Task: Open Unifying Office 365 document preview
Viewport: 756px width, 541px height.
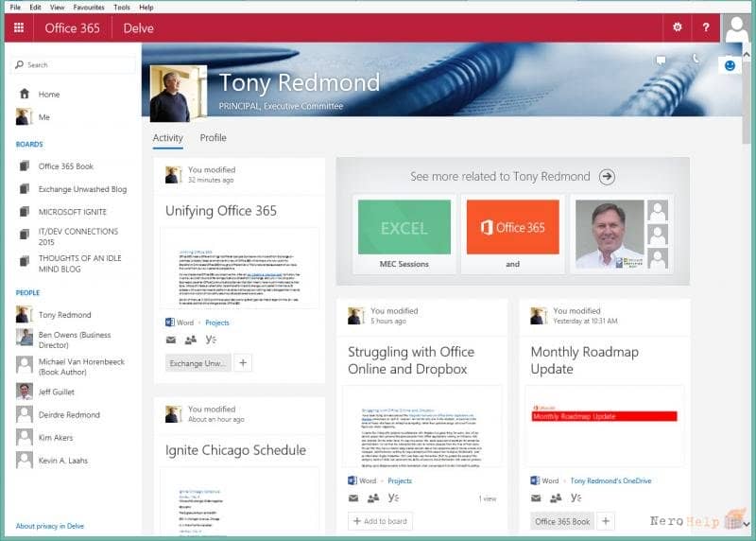Action: click(240, 269)
